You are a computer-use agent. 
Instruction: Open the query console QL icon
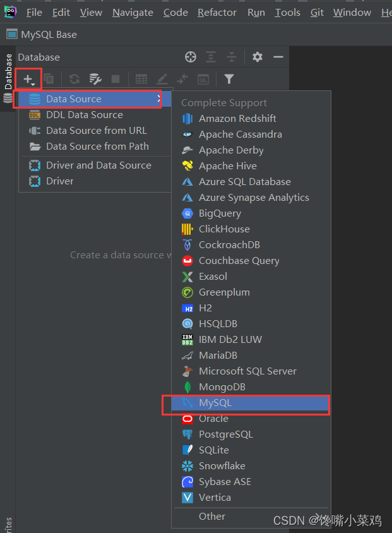click(x=203, y=80)
